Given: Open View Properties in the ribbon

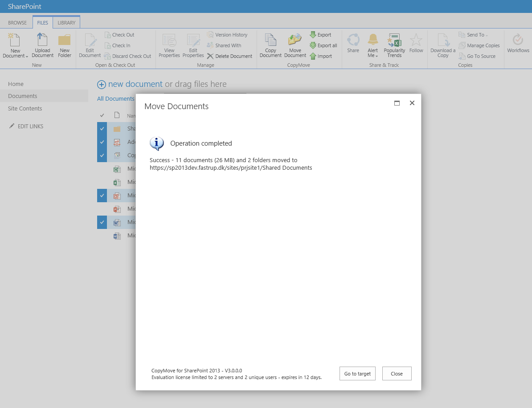Looking at the screenshot, I should [169, 45].
